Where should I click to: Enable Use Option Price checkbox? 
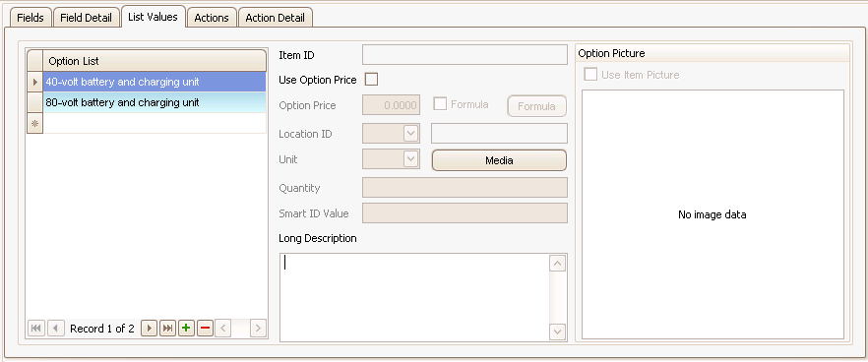click(x=371, y=80)
